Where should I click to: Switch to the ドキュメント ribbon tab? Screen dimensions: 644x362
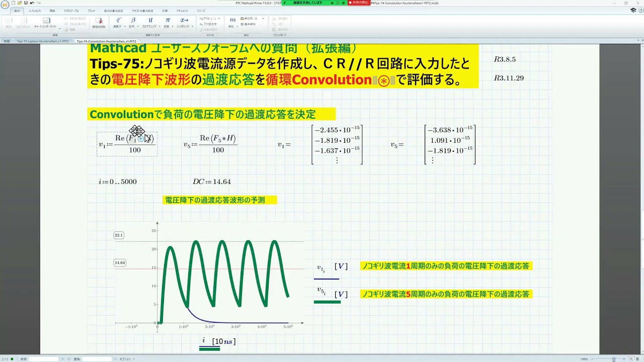(182, 11)
